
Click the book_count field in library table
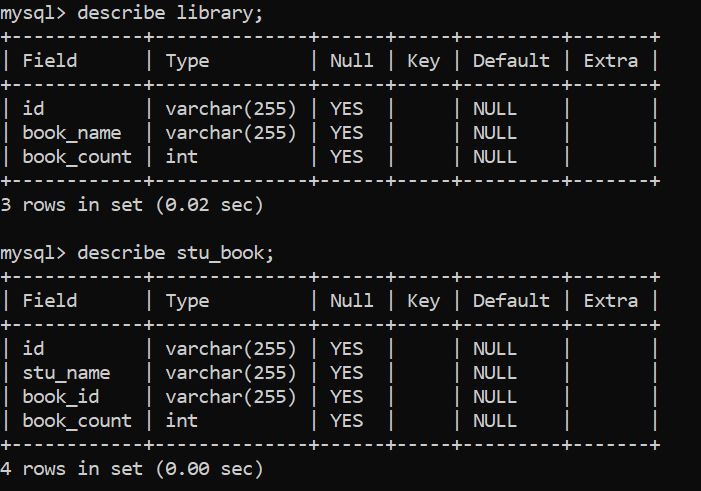(77, 157)
